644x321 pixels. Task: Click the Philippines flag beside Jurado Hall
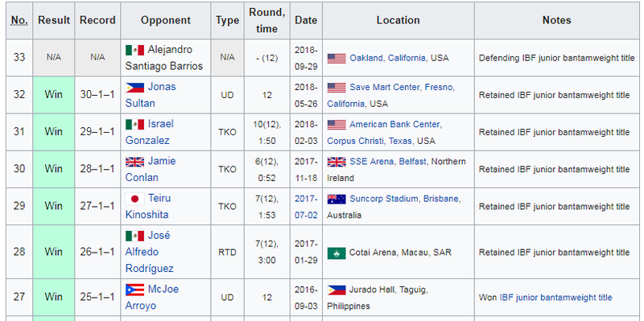(x=336, y=290)
